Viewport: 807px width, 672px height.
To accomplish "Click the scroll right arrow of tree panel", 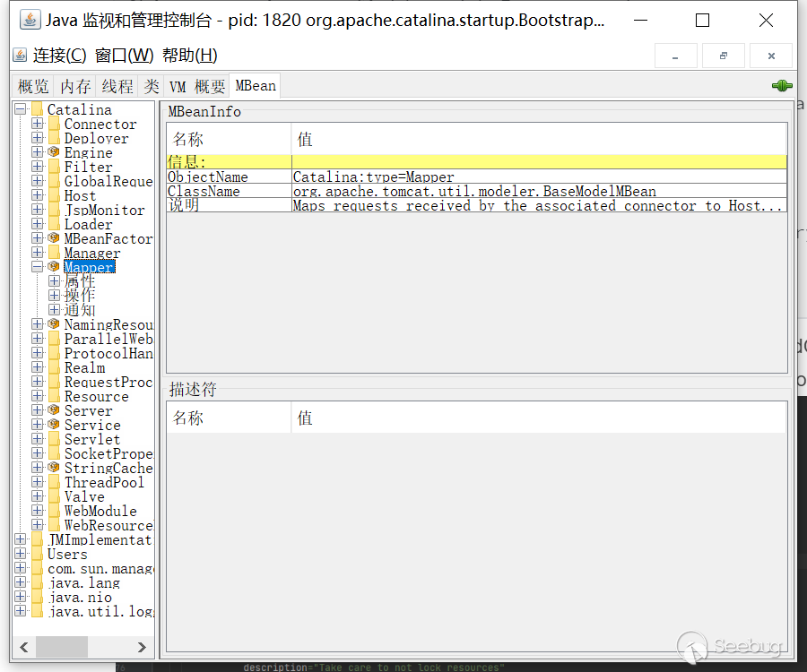I will click(x=142, y=647).
